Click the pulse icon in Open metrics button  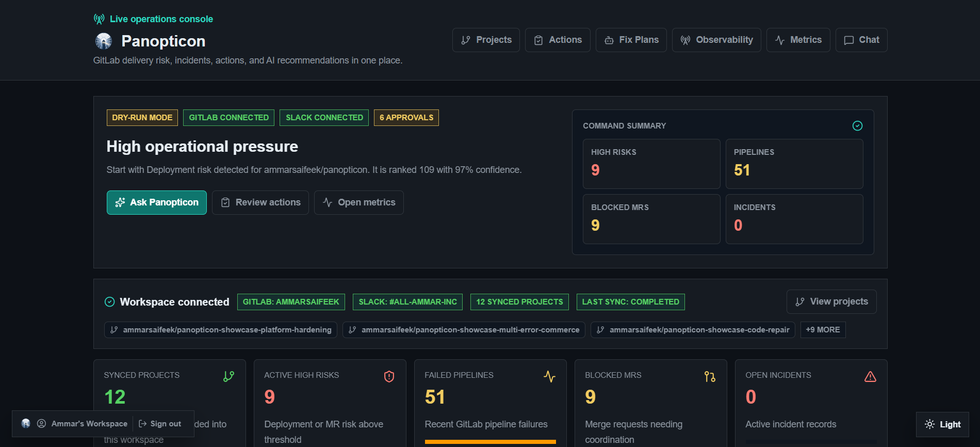click(x=328, y=202)
